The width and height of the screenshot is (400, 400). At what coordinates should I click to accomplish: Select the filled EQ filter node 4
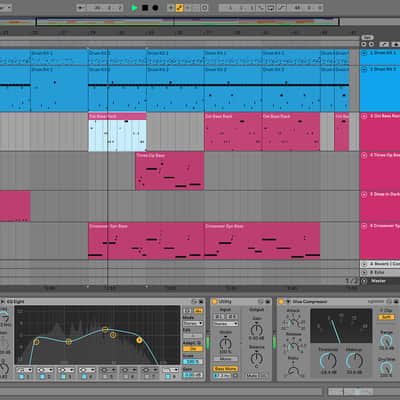pos(139,340)
